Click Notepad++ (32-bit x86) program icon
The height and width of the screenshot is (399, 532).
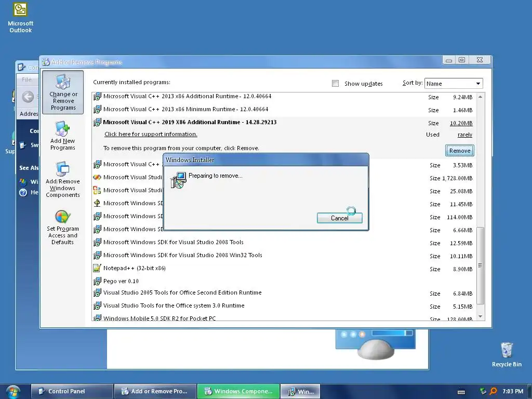[x=97, y=268]
